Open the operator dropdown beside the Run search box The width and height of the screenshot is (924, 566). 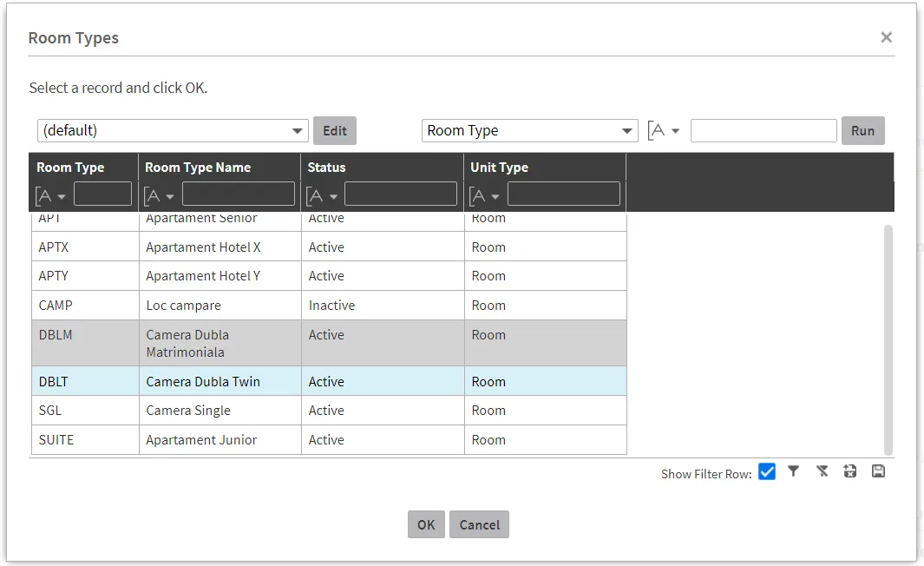[x=664, y=130]
